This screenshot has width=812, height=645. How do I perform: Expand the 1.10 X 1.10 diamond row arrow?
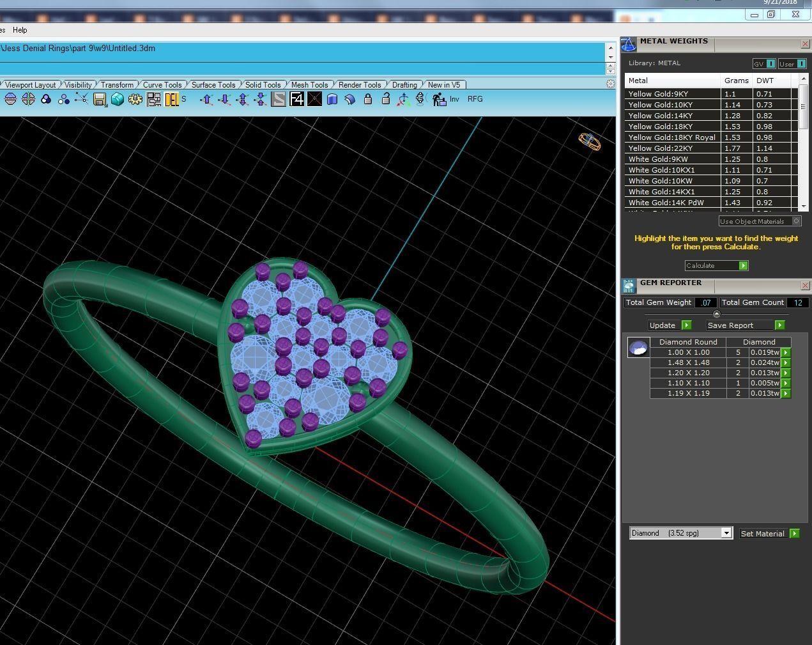pyautogui.click(x=786, y=383)
